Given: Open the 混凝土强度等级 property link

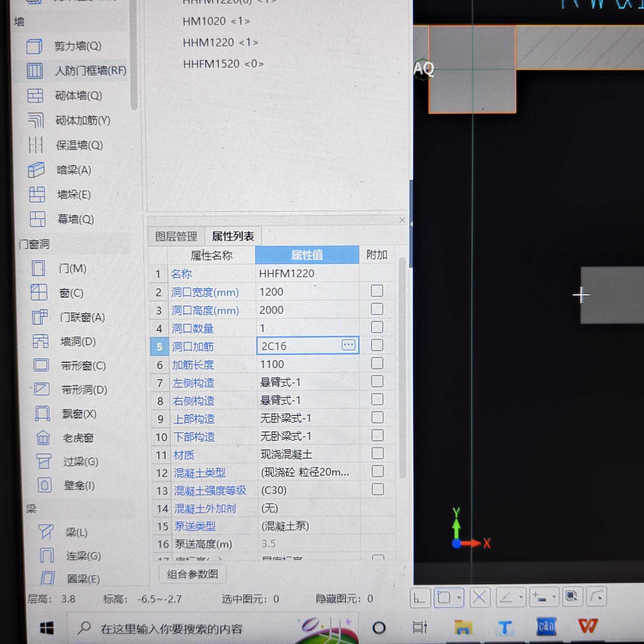Looking at the screenshot, I should pyautogui.click(x=210, y=491).
